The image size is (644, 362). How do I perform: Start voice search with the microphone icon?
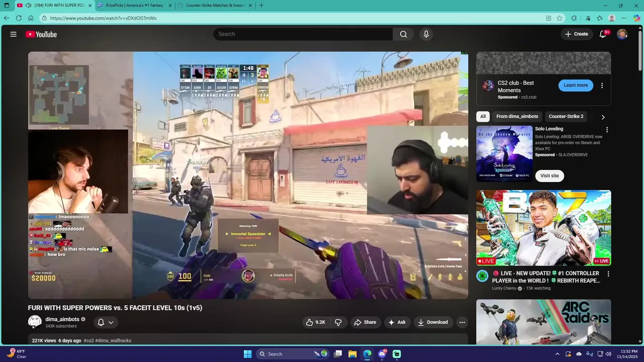426,34
